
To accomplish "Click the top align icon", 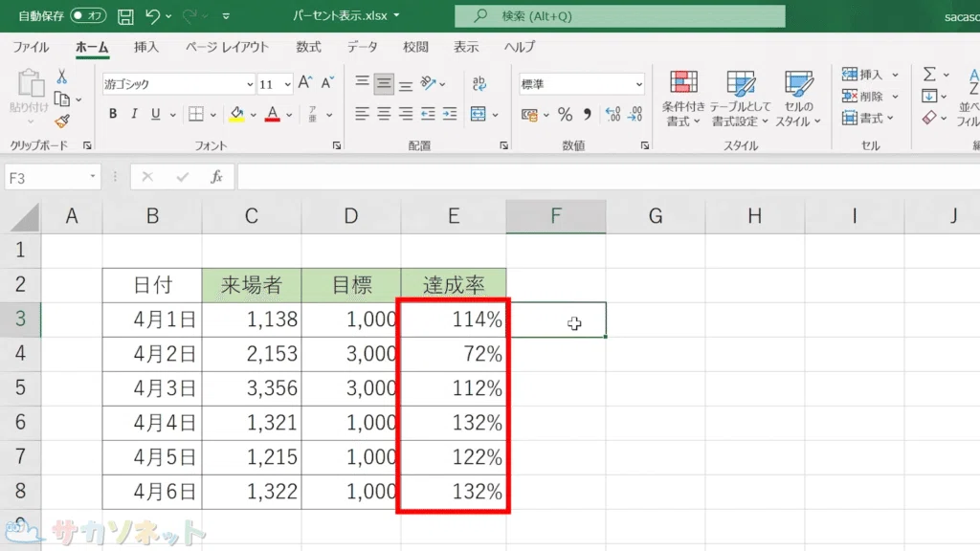I will click(x=362, y=83).
